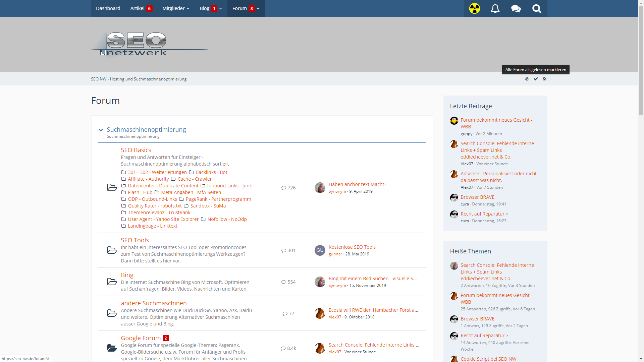Open the SEO Tools forum link
644x362 pixels.
point(135,240)
